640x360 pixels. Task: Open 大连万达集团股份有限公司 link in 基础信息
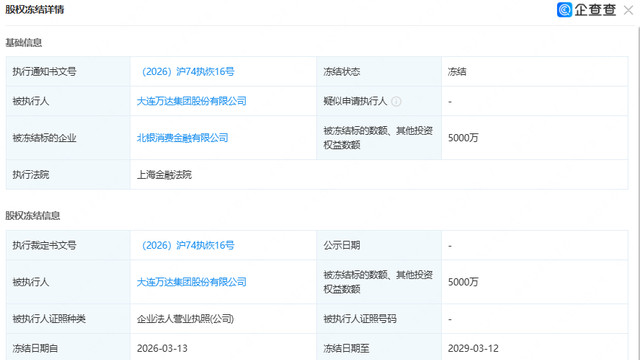click(x=191, y=101)
